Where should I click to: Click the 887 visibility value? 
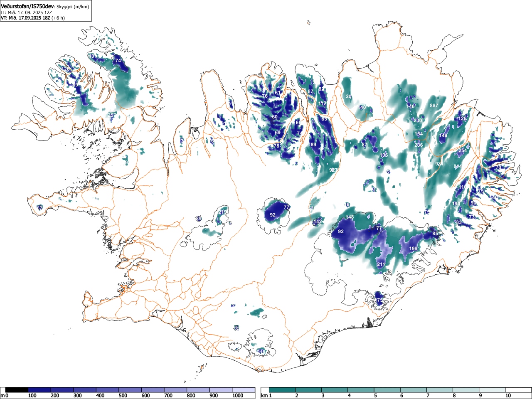tap(434, 106)
